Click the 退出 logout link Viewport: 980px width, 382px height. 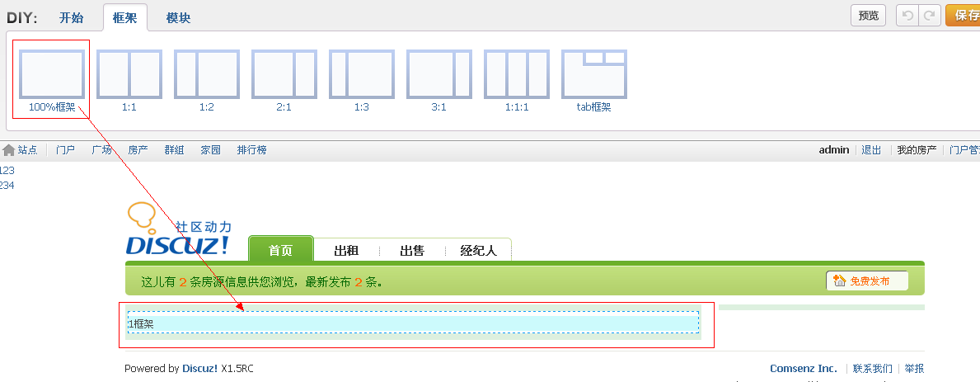871,150
